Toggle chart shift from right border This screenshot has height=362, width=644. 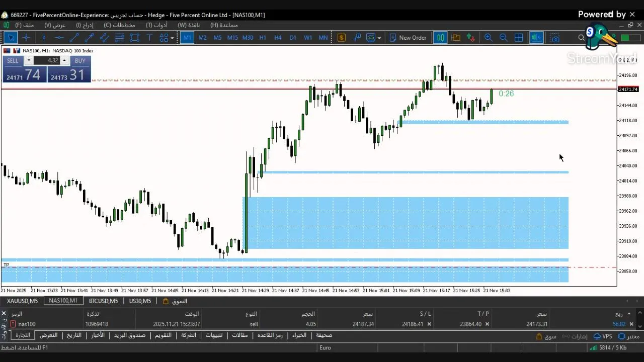[536, 38]
